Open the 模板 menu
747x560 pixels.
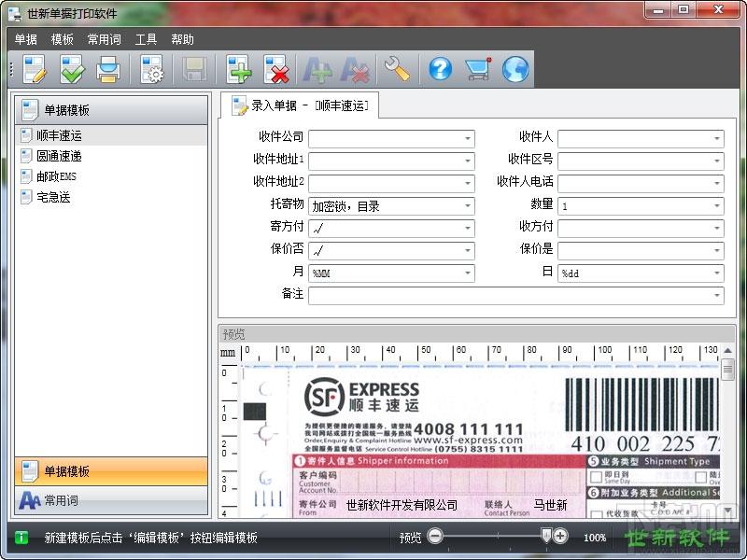pos(62,39)
